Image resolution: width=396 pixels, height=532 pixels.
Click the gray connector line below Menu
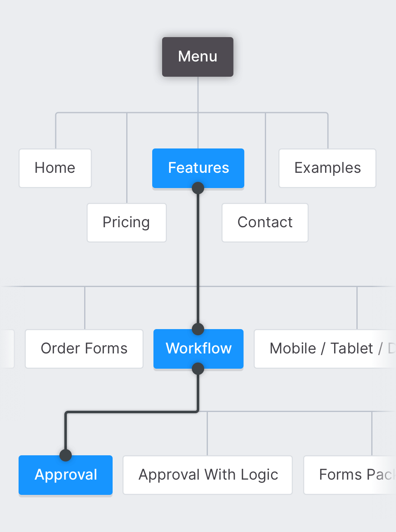[x=198, y=95]
